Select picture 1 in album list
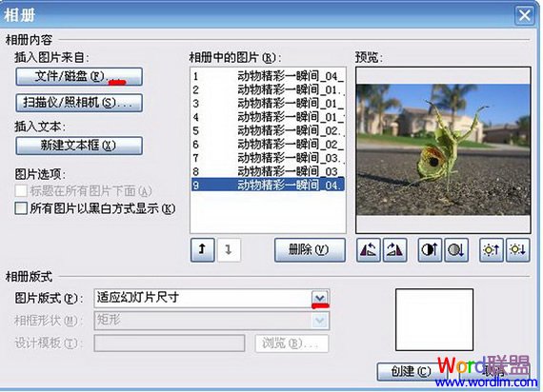 coord(268,76)
